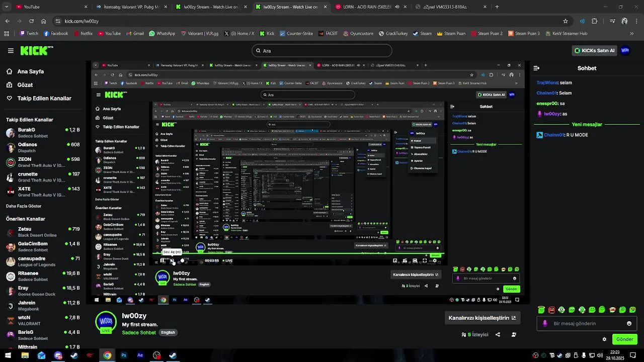644x362 pixels.
Task: Click the browser reload button
Action: point(31,21)
